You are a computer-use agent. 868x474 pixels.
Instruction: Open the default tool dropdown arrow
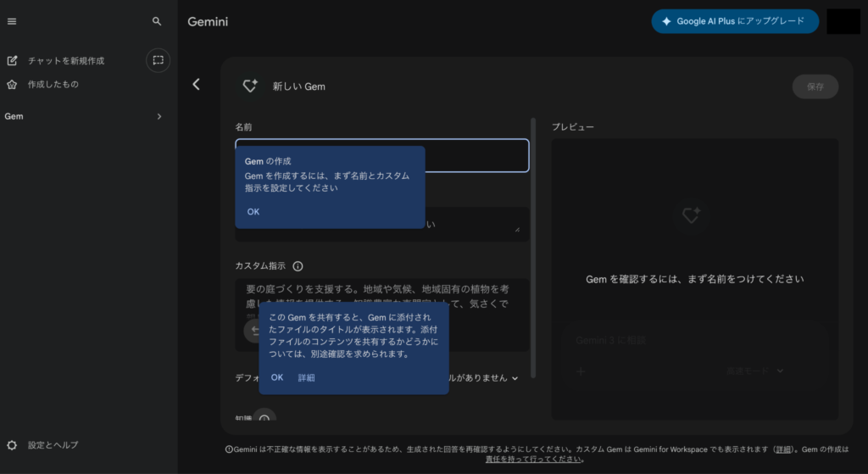point(515,378)
